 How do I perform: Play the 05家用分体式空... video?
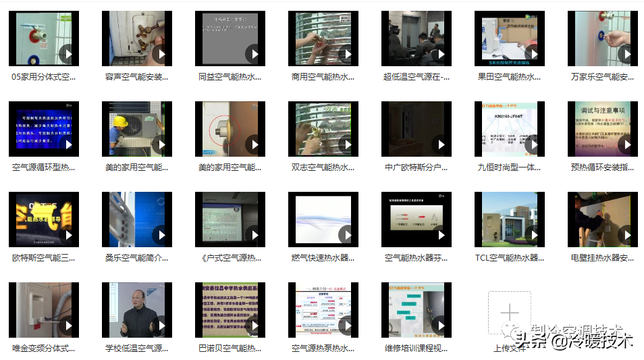click(68, 54)
